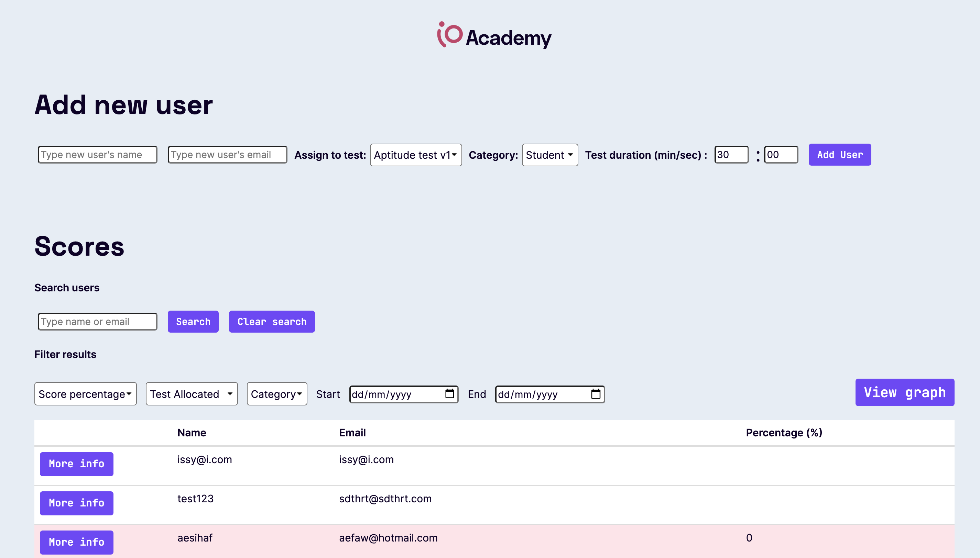This screenshot has height=558, width=980.
Task: Click the Add new user heading
Action: 123,104
